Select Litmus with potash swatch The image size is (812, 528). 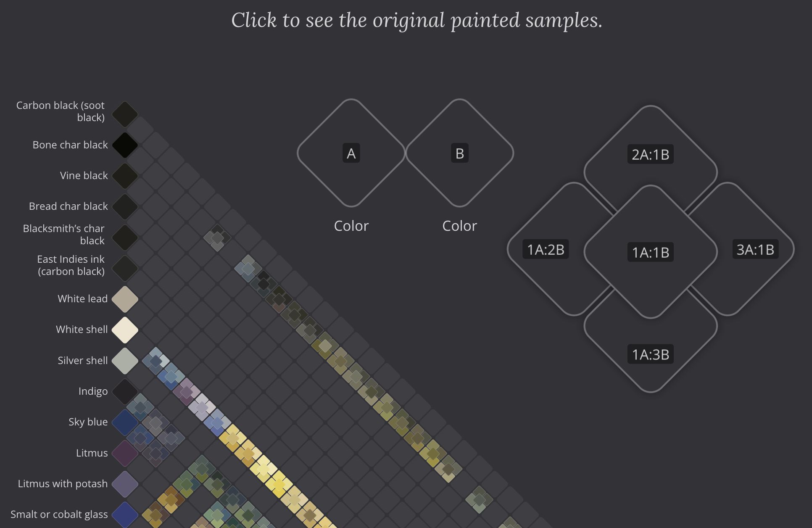[x=125, y=484]
